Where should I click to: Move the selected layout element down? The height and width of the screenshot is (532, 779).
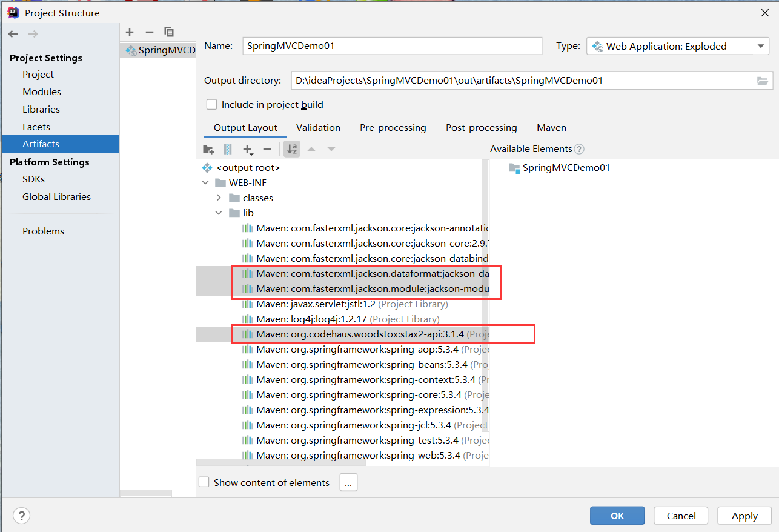331,149
